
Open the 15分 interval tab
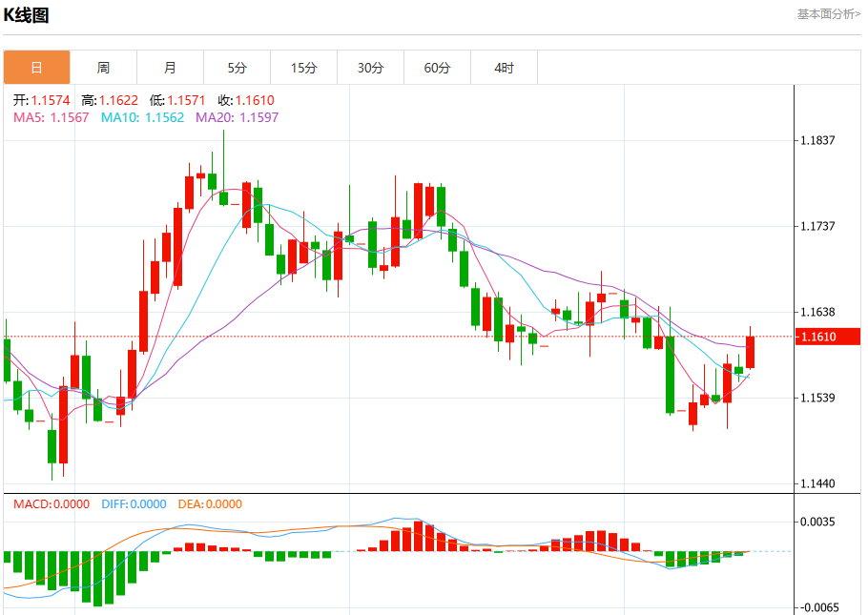click(304, 68)
